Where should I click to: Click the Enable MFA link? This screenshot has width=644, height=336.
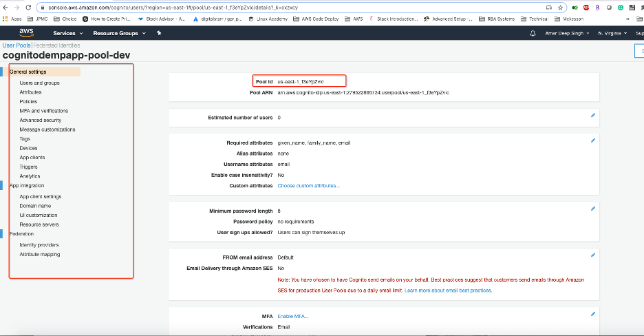(293, 317)
